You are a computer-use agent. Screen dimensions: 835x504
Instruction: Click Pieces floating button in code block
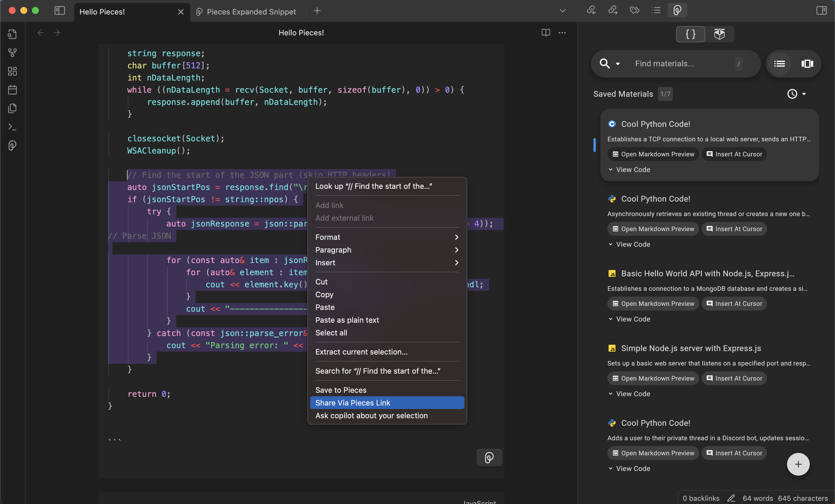(x=489, y=458)
